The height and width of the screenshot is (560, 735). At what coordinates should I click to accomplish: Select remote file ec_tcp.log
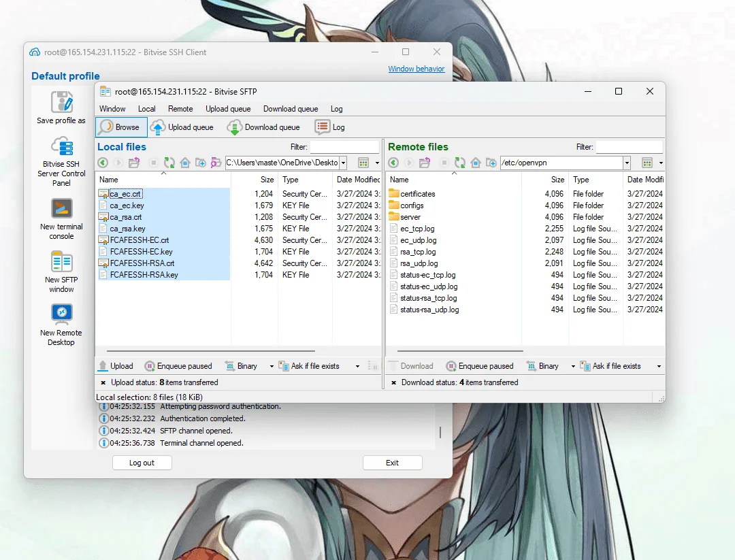[417, 229]
